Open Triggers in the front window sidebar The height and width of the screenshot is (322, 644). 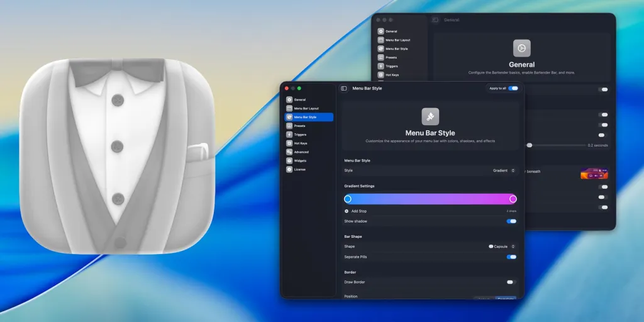click(x=300, y=135)
